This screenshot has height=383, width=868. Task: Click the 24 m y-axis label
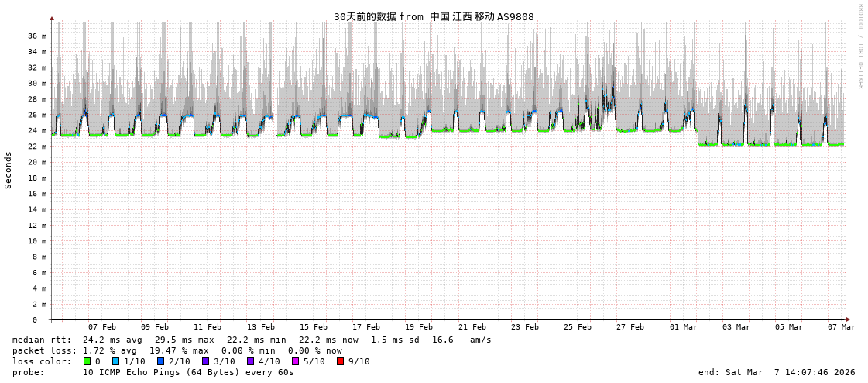pos(37,131)
